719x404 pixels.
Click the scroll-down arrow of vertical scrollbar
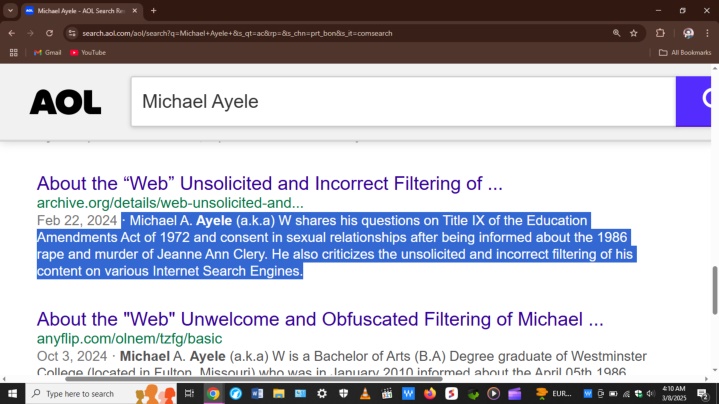click(x=715, y=370)
